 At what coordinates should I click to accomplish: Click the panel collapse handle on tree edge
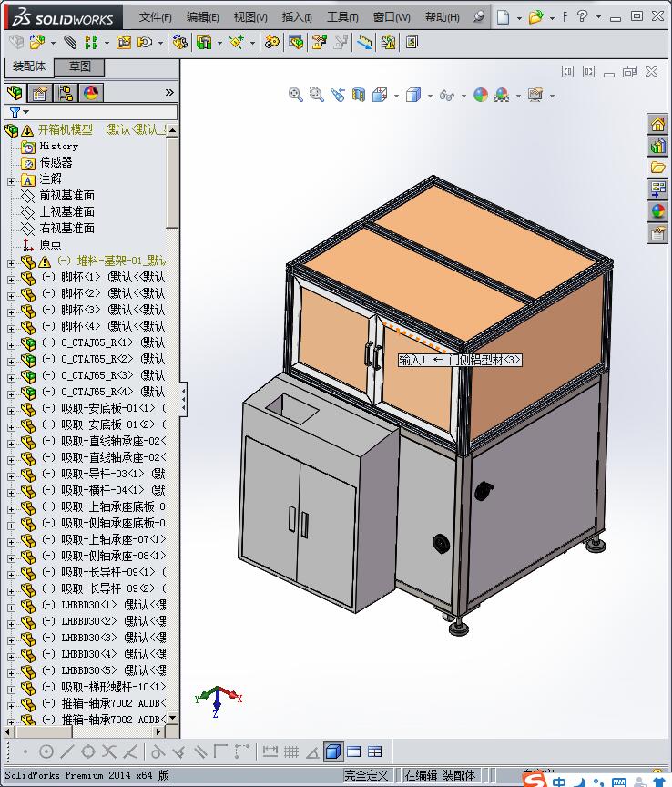pyautogui.click(x=184, y=399)
